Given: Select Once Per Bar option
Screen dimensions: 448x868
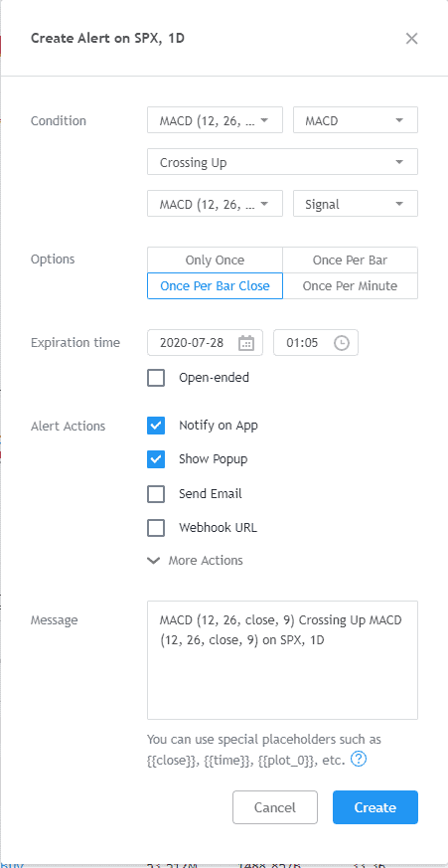Looking at the screenshot, I should coord(350,260).
